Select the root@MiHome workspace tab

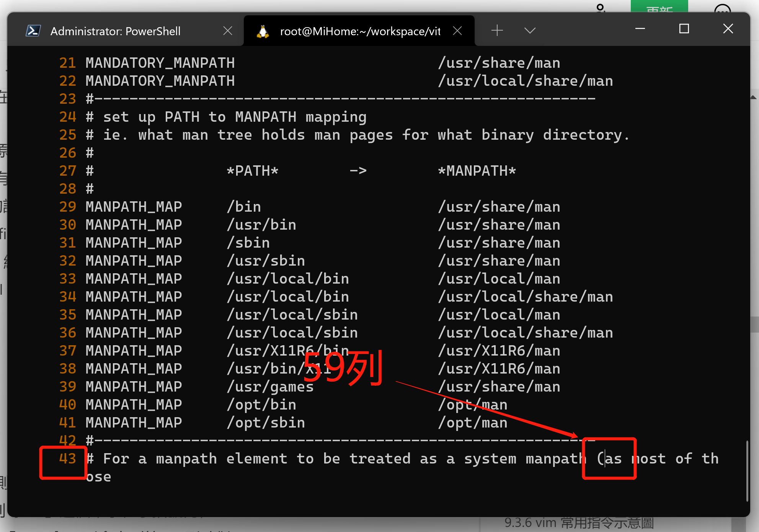click(360, 31)
